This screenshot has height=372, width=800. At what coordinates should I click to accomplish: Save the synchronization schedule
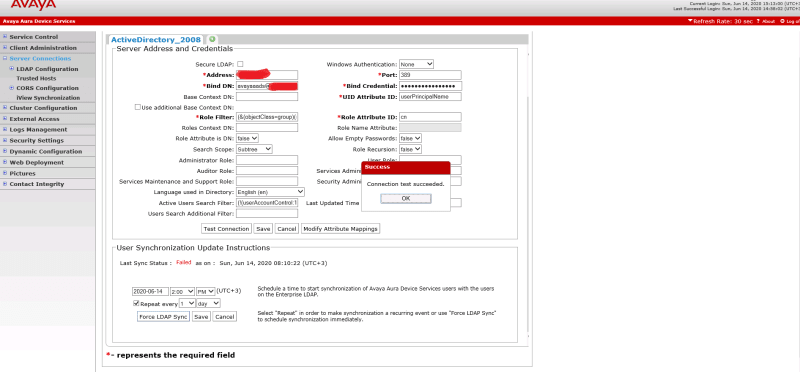coord(201,317)
